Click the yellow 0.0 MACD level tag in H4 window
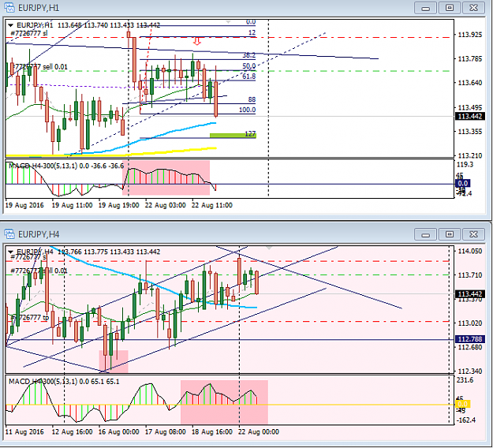Screen dimensions: 493x448 [x=462, y=404]
